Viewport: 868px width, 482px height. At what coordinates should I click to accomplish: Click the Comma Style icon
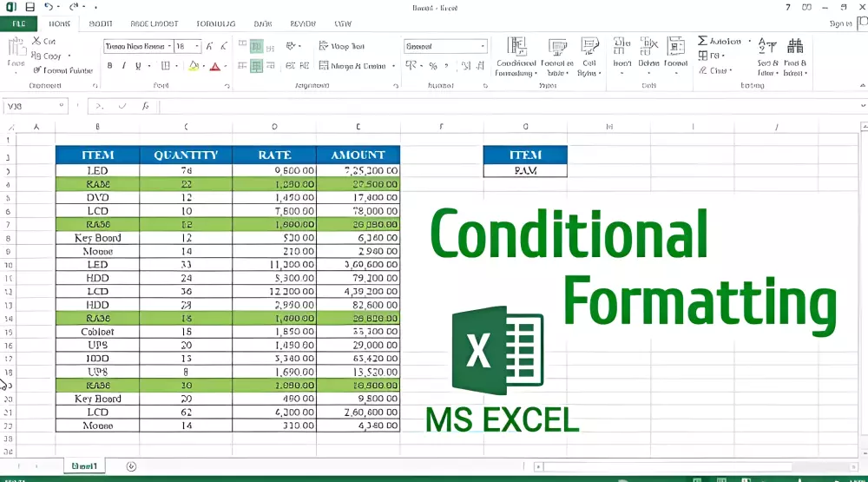pos(447,66)
